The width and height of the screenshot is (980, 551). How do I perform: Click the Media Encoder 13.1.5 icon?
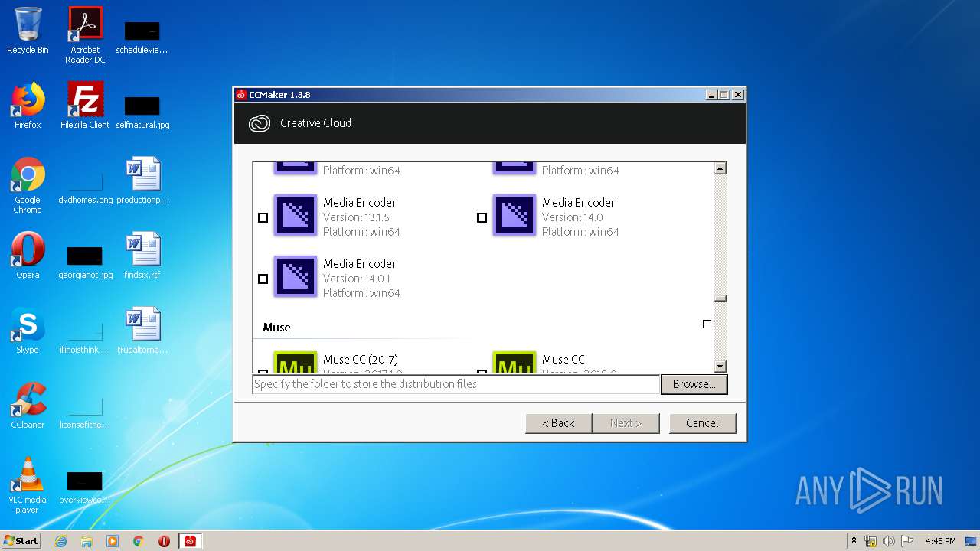[296, 215]
